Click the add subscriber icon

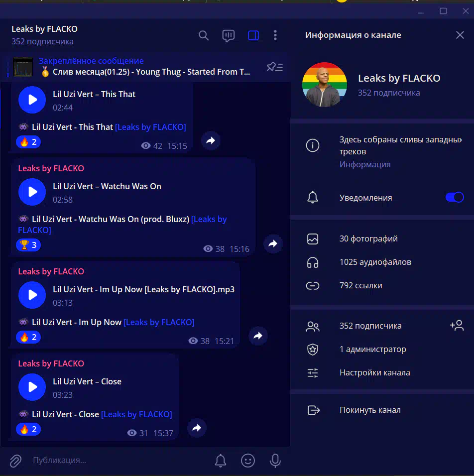click(x=457, y=326)
